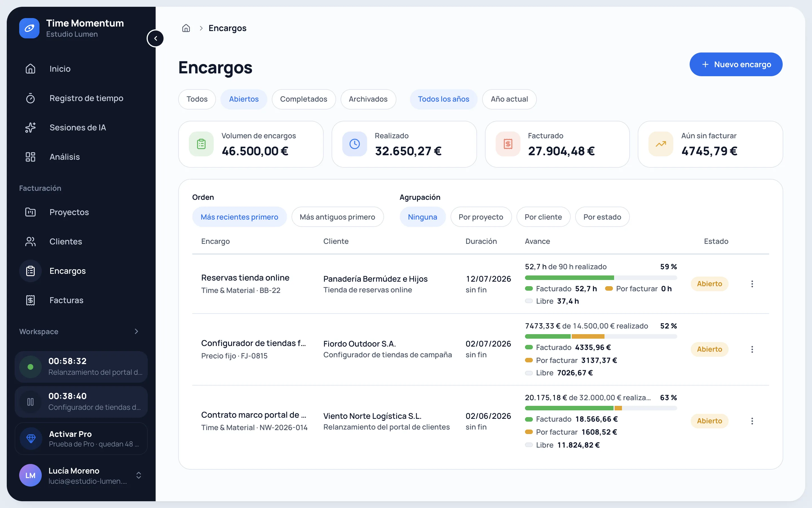The image size is (812, 508).
Task: Open the Registro de tiempo stopwatch icon
Action: 30,98
